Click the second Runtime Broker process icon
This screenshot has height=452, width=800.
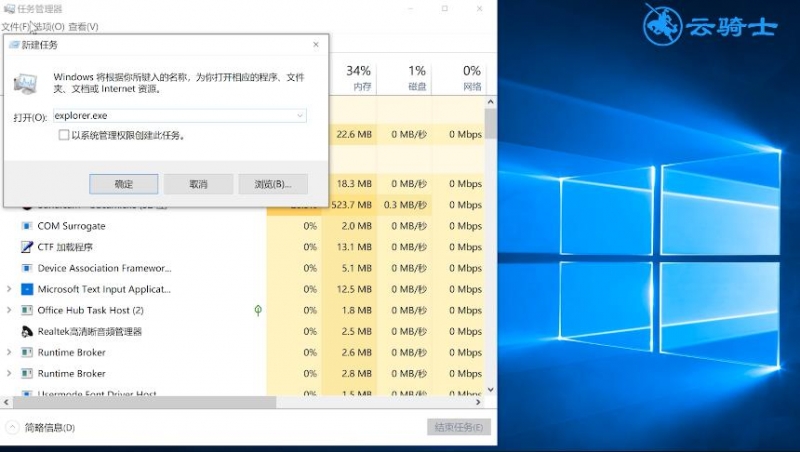coord(27,373)
